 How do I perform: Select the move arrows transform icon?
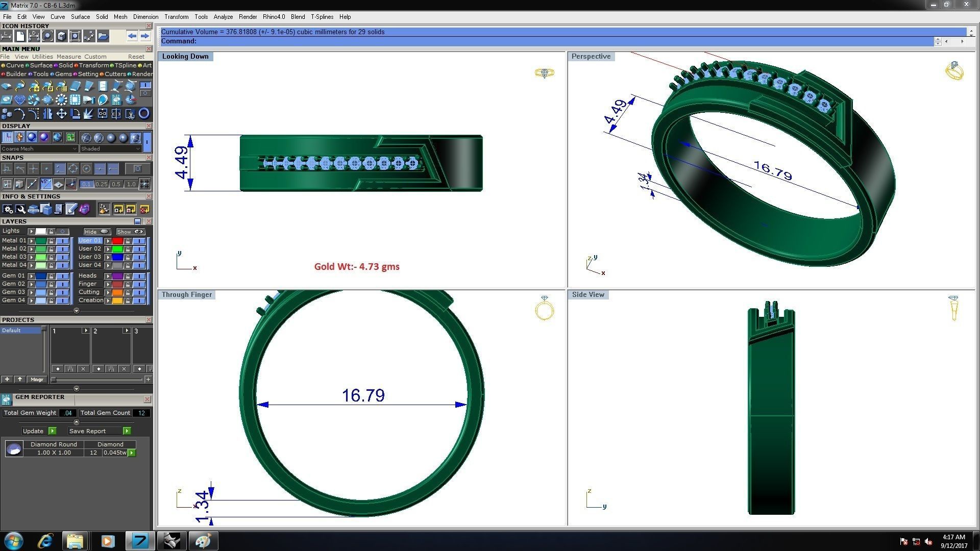61,114
